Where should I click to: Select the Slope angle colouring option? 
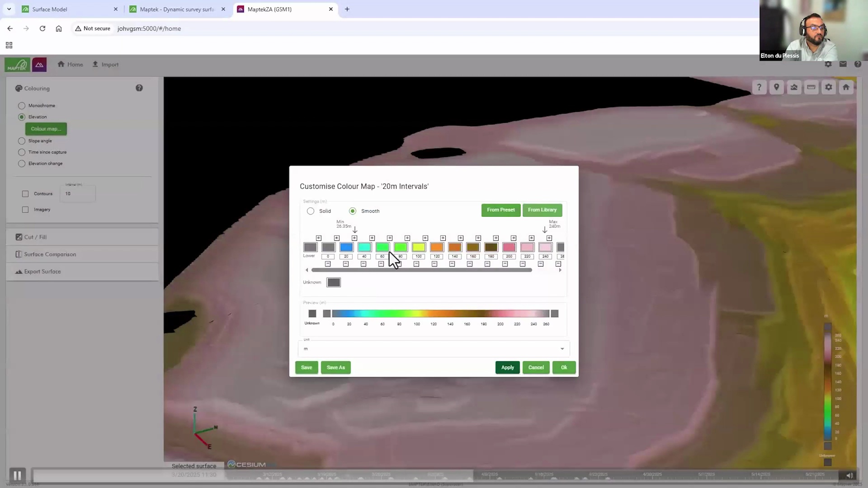[21, 141]
